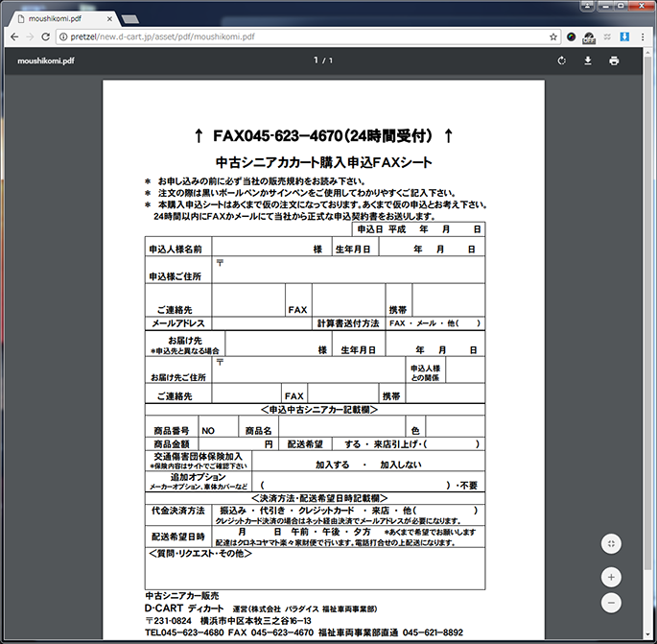Select the moushikomi.pdf tab
The width and height of the screenshot is (657, 644).
pos(63,19)
